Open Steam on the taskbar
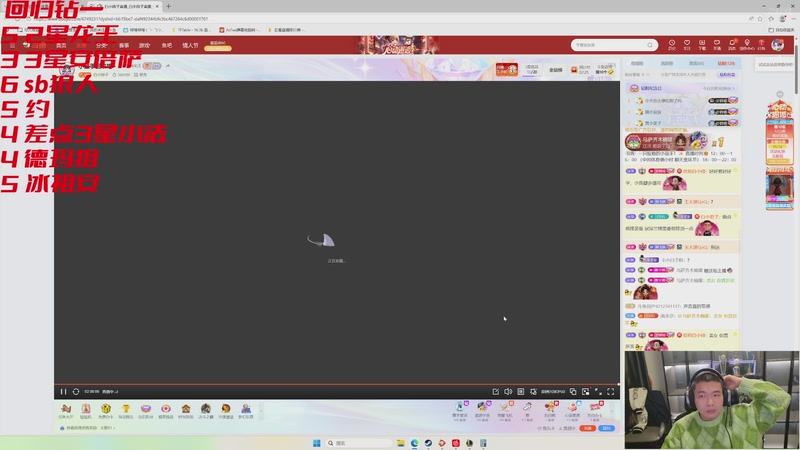This screenshot has width=800, height=450. tap(428, 443)
